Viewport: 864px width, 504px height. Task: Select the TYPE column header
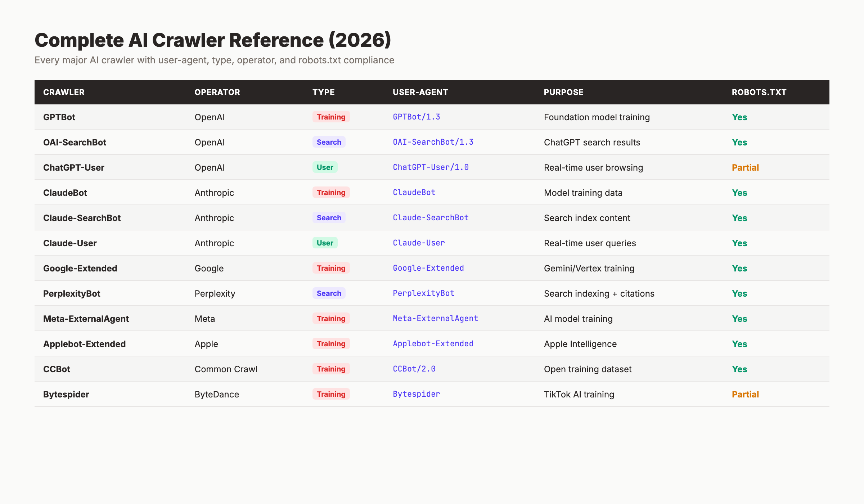[323, 92]
